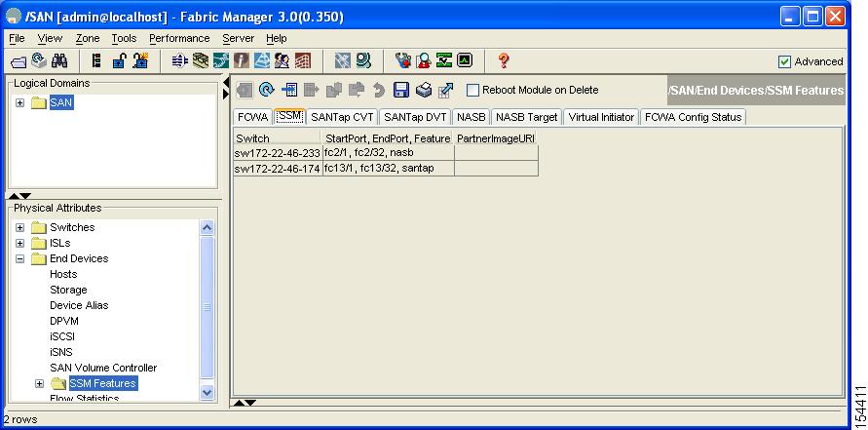Click the open fabric folder icon
This screenshot has height=430, width=868.
[19, 62]
